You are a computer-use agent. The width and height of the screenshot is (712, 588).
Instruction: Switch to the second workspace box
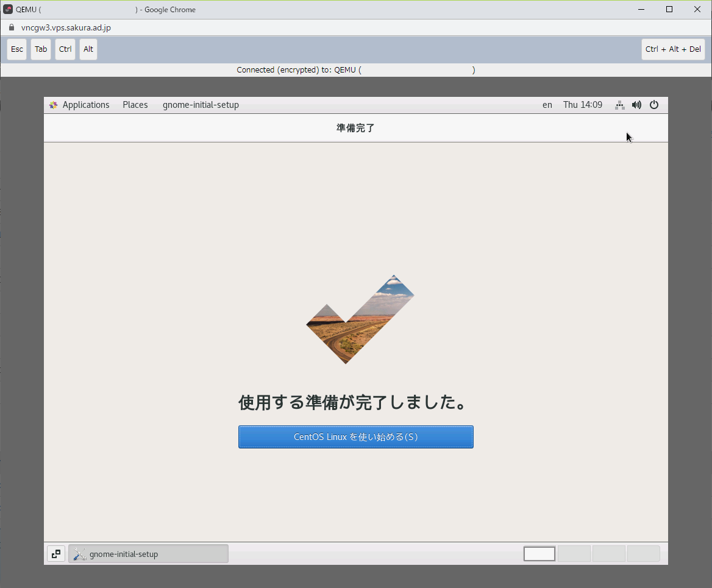(574, 554)
